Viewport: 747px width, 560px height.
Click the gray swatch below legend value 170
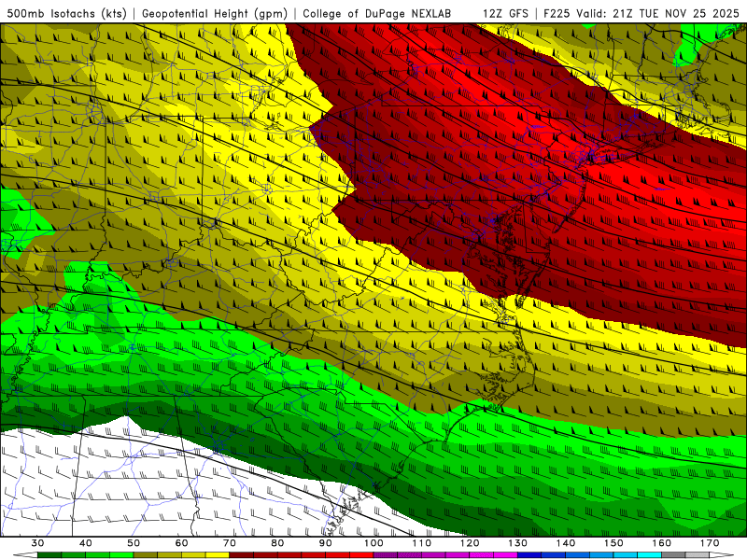(x=698, y=555)
